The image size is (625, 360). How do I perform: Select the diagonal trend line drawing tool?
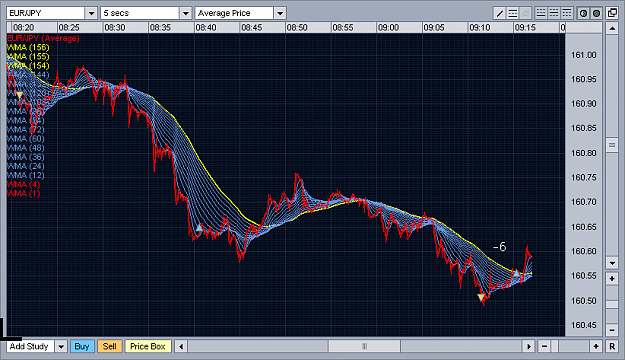coord(499,13)
